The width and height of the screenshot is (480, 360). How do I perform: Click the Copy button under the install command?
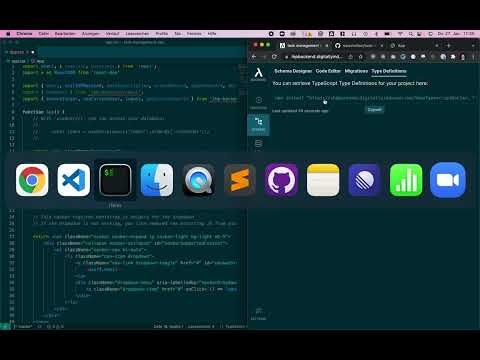tap(374, 110)
